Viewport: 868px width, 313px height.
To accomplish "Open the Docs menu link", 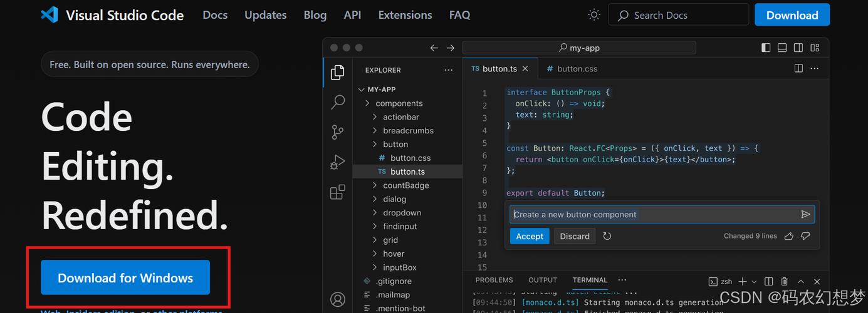I will tap(215, 15).
